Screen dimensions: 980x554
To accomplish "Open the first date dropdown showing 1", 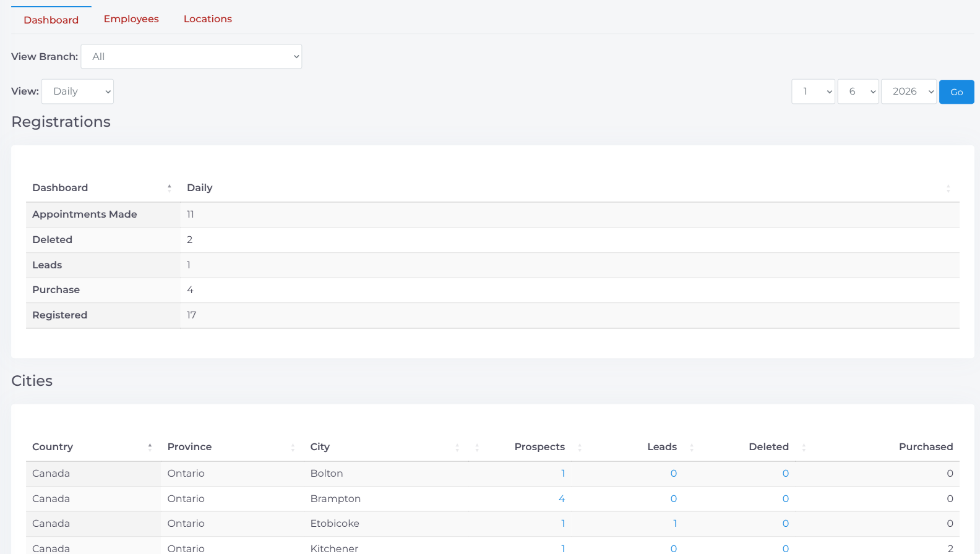I will pyautogui.click(x=814, y=92).
